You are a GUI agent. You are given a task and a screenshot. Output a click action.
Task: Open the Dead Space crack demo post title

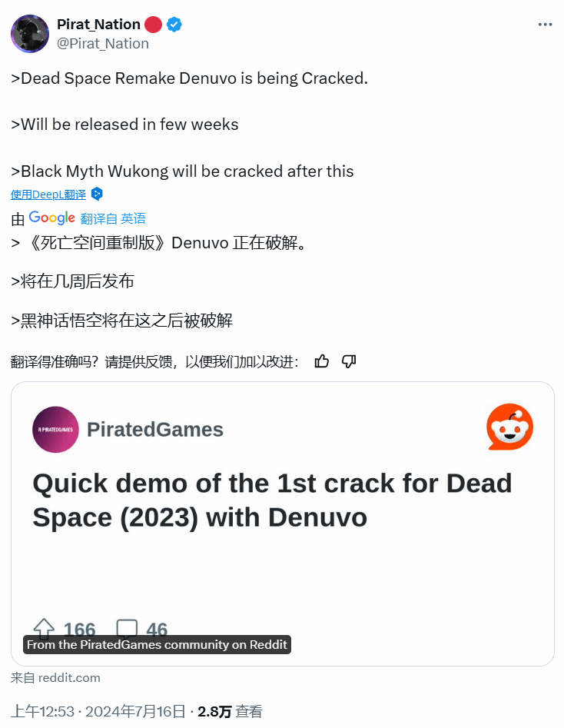[x=272, y=500]
